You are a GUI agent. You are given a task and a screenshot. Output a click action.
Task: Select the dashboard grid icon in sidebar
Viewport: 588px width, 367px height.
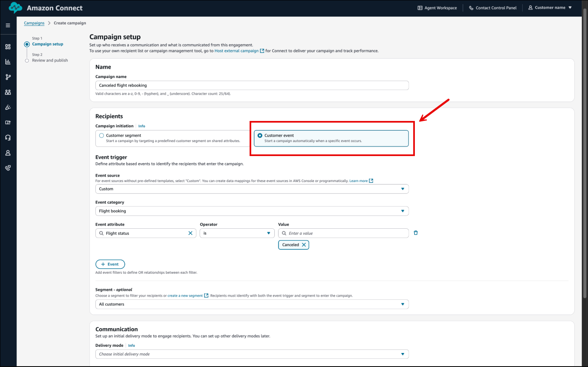8,47
